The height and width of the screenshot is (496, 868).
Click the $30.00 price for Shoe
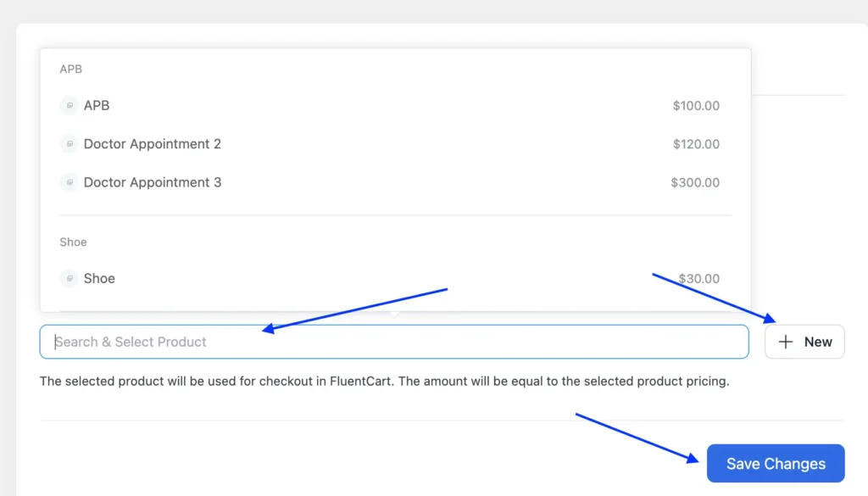point(699,278)
